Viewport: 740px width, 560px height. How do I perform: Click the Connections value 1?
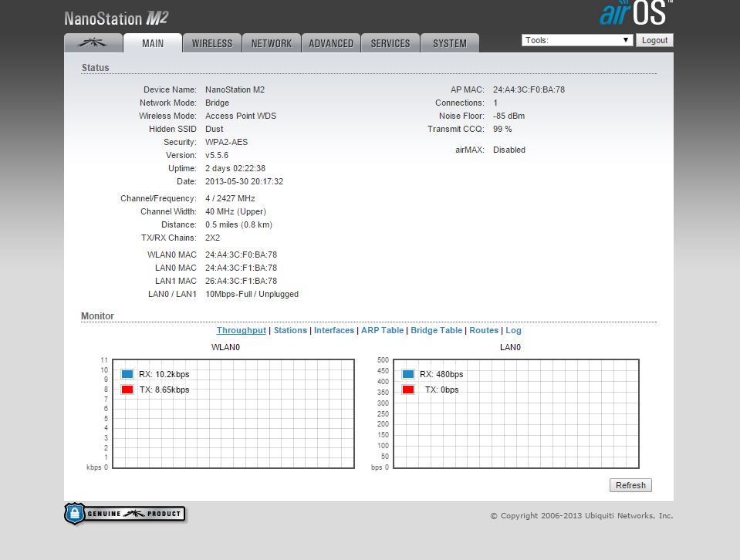coord(495,103)
